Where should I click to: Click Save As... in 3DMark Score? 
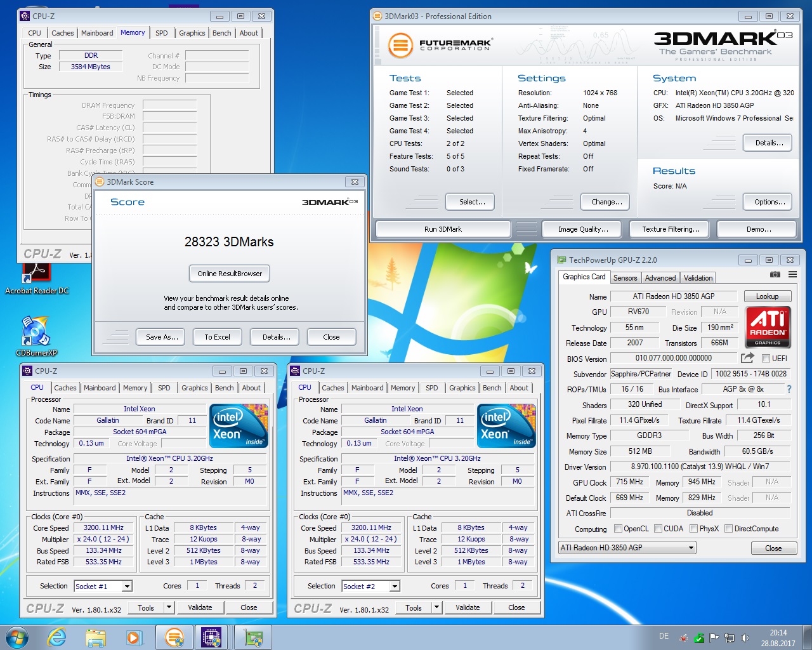[x=160, y=337]
